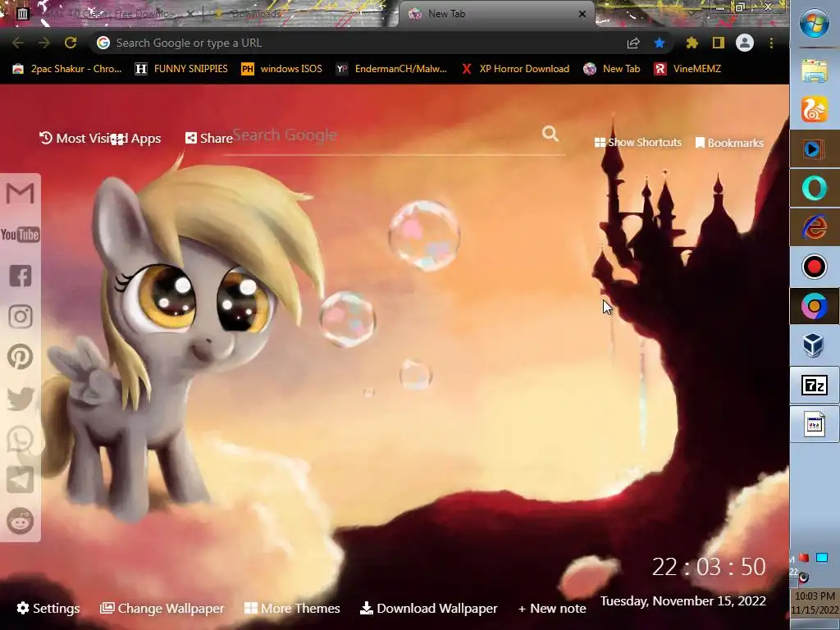Launch Internet Explorer from the taskbar

pyautogui.click(x=815, y=227)
